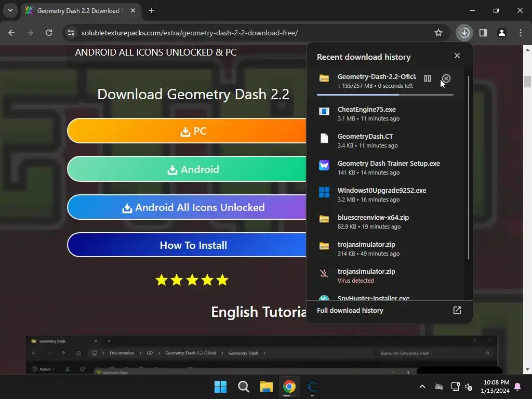Select trojansimulator.zip Virus detected entry

(385, 276)
